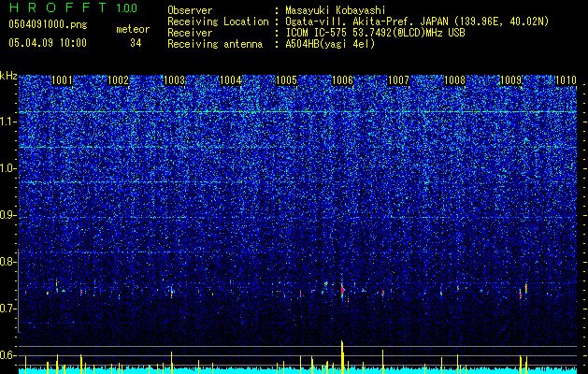Click the 1.0 kHz axis label
This screenshot has height=374, width=588.
pos(7,168)
